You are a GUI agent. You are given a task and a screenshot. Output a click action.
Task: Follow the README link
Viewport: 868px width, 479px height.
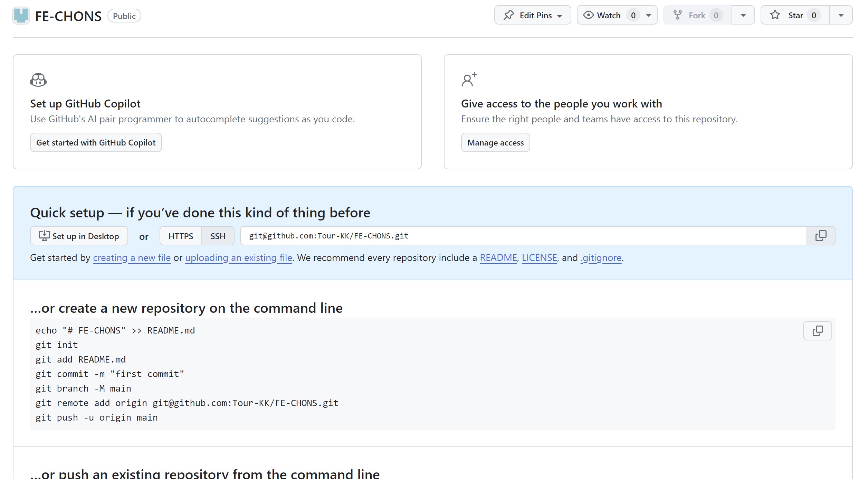pyautogui.click(x=498, y=258)
